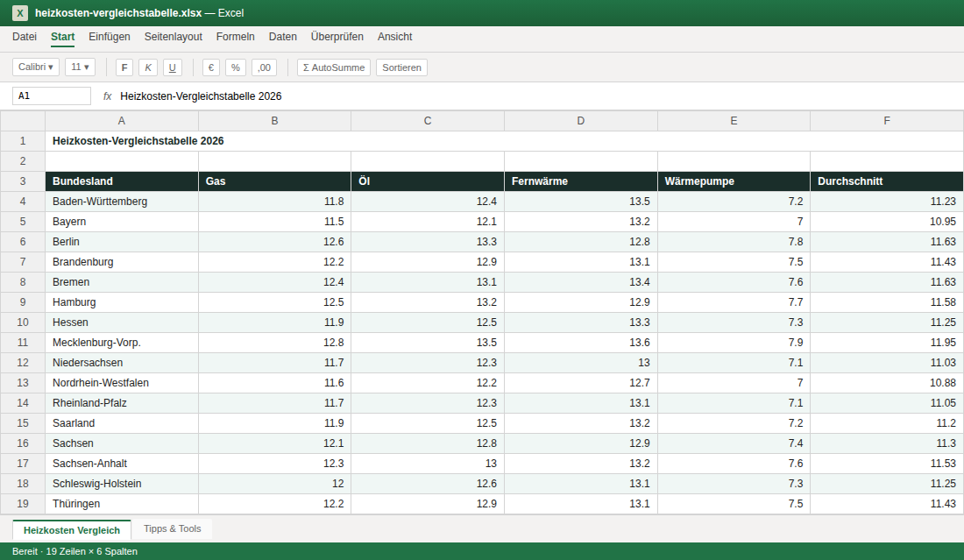Open the Daten tab
This screenshot has width=964, height=560.
(283, 37)
